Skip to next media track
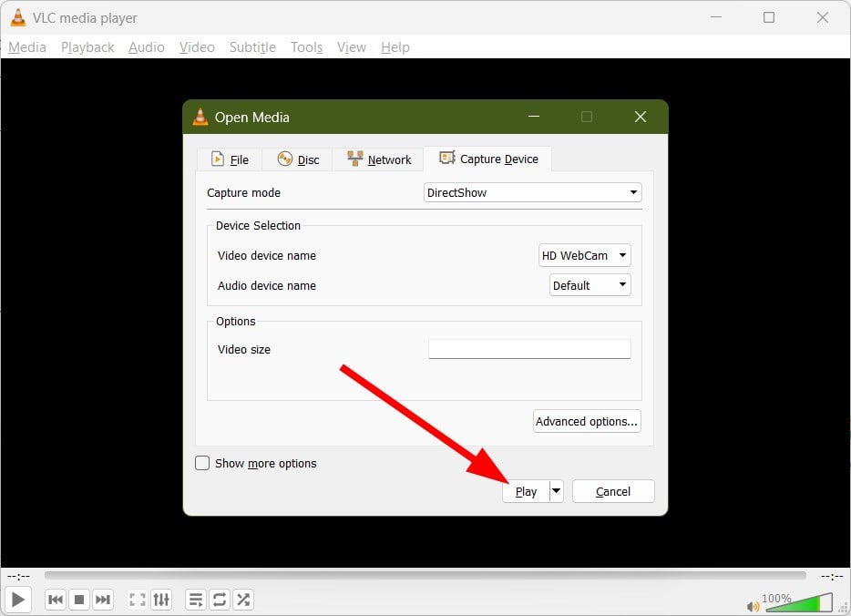The image size is (851, 616). point(103,600)
